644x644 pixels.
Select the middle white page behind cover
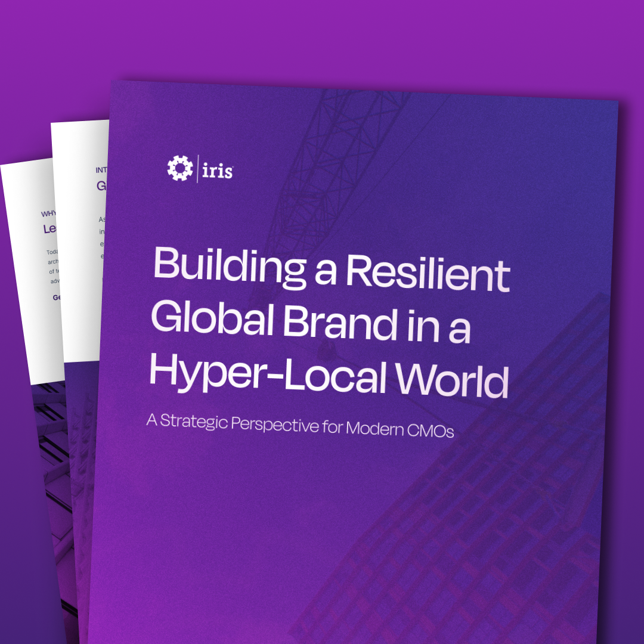[80, 242]
